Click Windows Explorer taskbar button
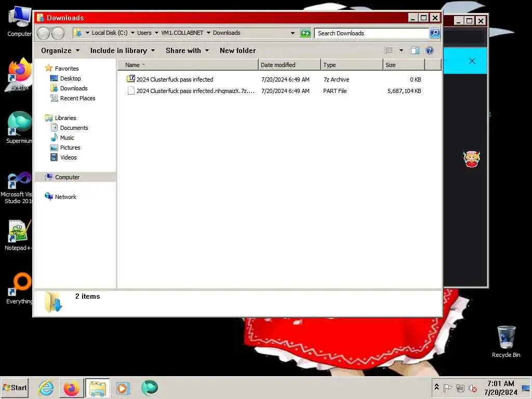Viewport: 532px width, 399px height. click(97, 388)
